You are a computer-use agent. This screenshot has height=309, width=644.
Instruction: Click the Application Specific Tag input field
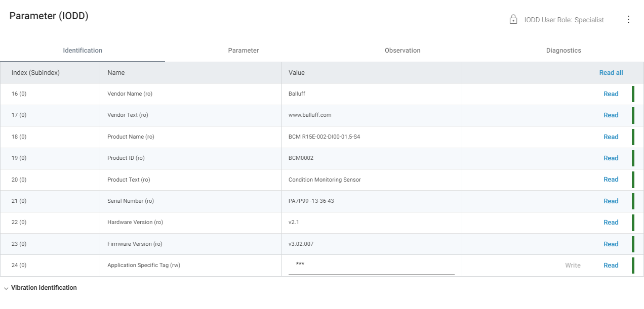pyautogui.click(x=371, y=265)
